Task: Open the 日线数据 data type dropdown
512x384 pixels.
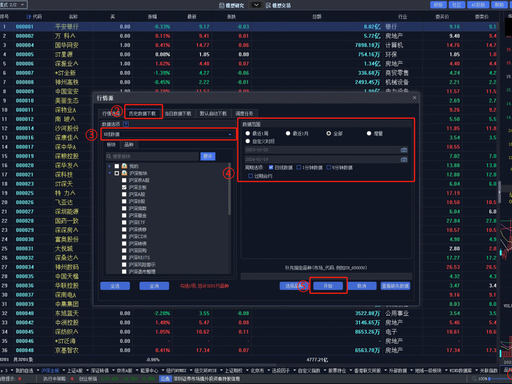Action: [168, 134]
